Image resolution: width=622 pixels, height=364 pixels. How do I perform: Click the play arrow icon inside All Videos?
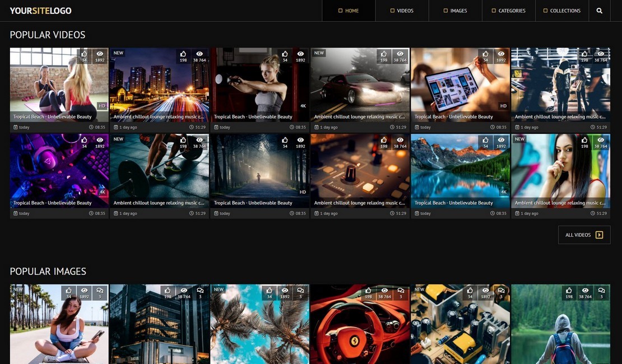[x=599, y=235]
